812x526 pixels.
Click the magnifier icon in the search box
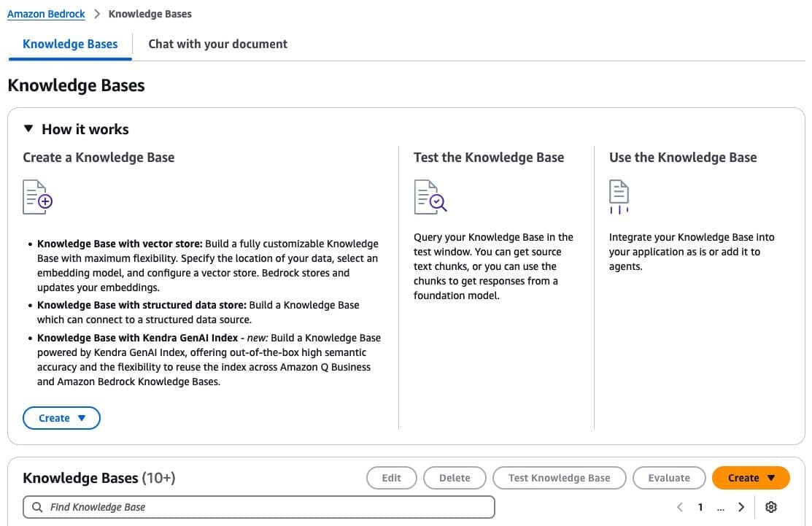(37, 507)
